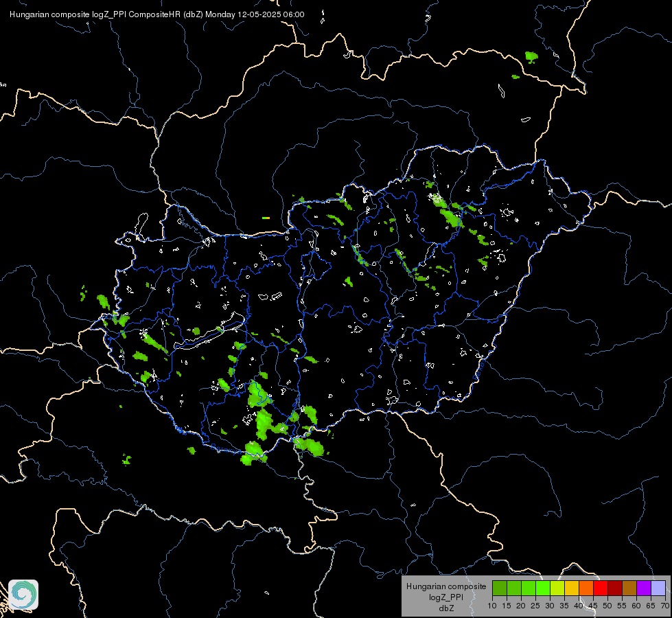This screenshot has width=672, height=618.
Task: Click the legend scale value "25"
Action: [x=535, y=606]
